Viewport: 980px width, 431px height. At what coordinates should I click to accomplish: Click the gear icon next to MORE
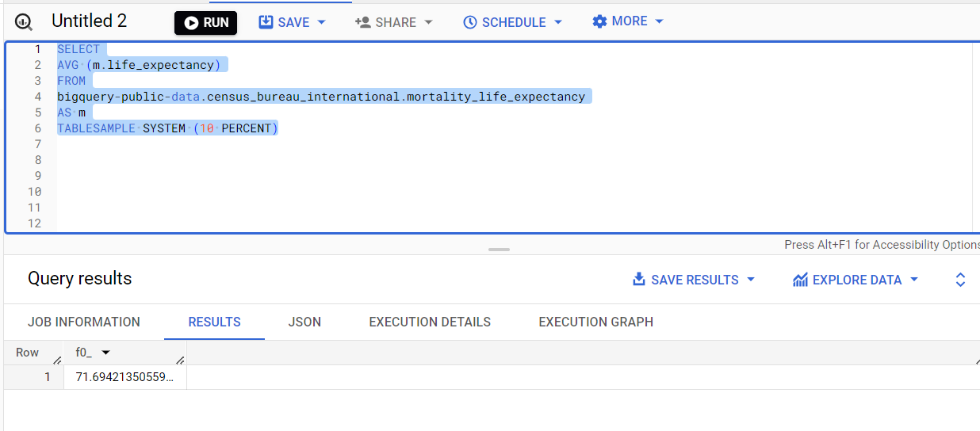(x=599, y=21)
